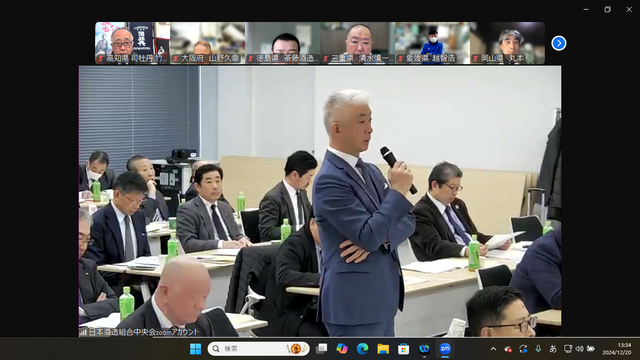Switch the あ IME input mode indicator

pyautogui.click(x=553, y=349)
